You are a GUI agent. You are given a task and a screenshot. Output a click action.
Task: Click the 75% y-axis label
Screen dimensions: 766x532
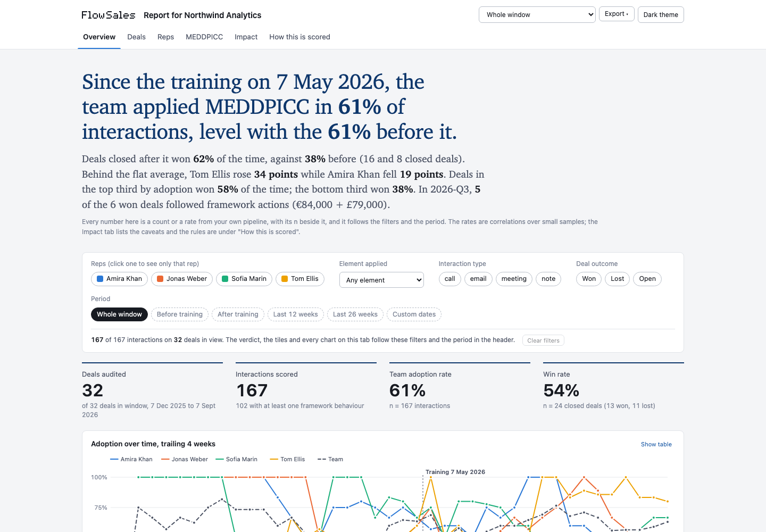(x=101, y=508)
